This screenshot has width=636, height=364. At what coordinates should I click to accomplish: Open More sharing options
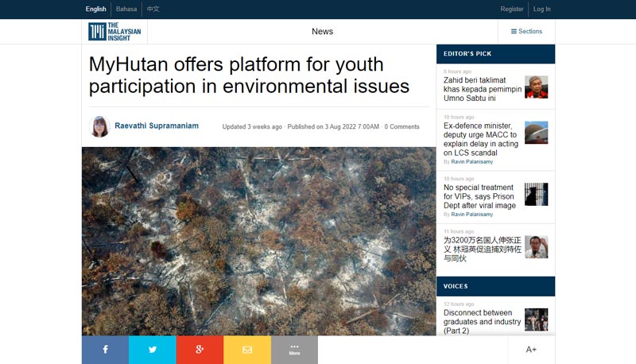[x=294, y=350]
